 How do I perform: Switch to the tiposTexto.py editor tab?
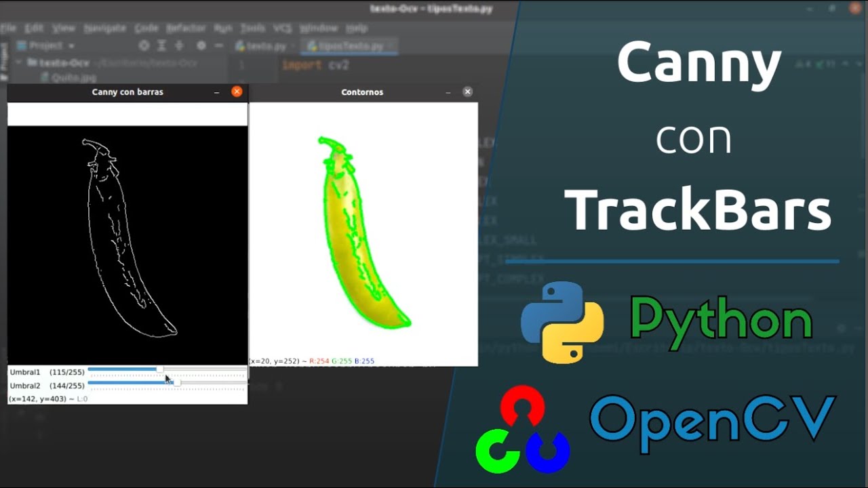coord(349,46)
